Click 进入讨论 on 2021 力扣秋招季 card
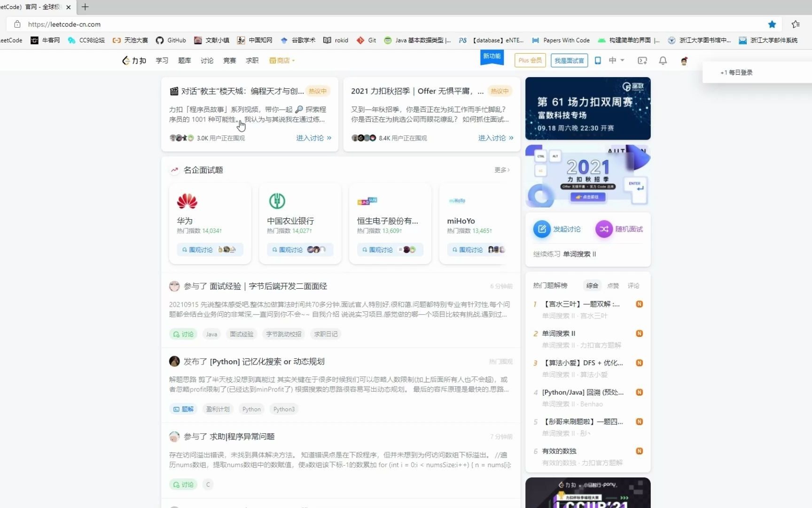Screen dimensions: 812x508 (x=496, y=138)
